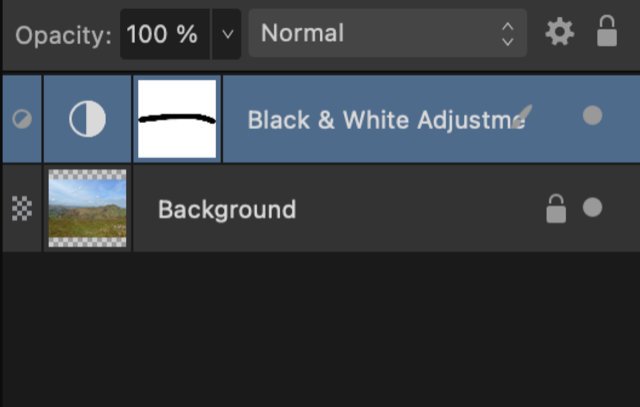Screen dimensions: 640x407
Task: Click the half-circle Black & White adjustment icon
Action: [x=87, y=120]
